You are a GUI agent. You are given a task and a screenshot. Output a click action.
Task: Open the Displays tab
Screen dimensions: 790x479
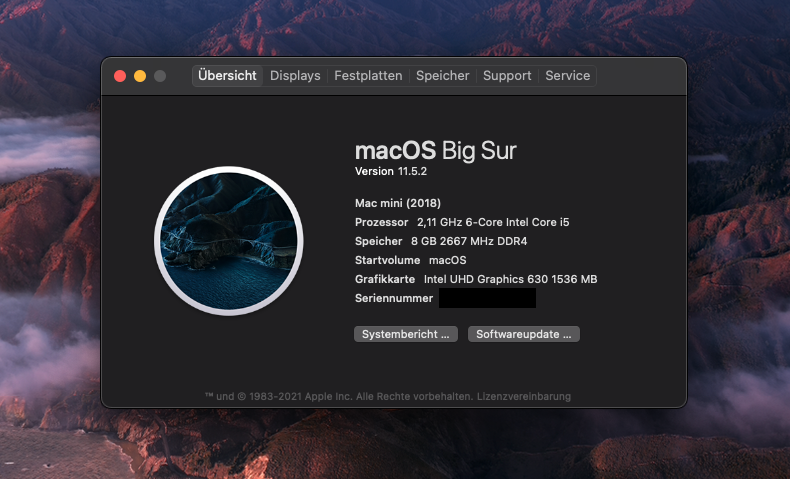point(295,76)
